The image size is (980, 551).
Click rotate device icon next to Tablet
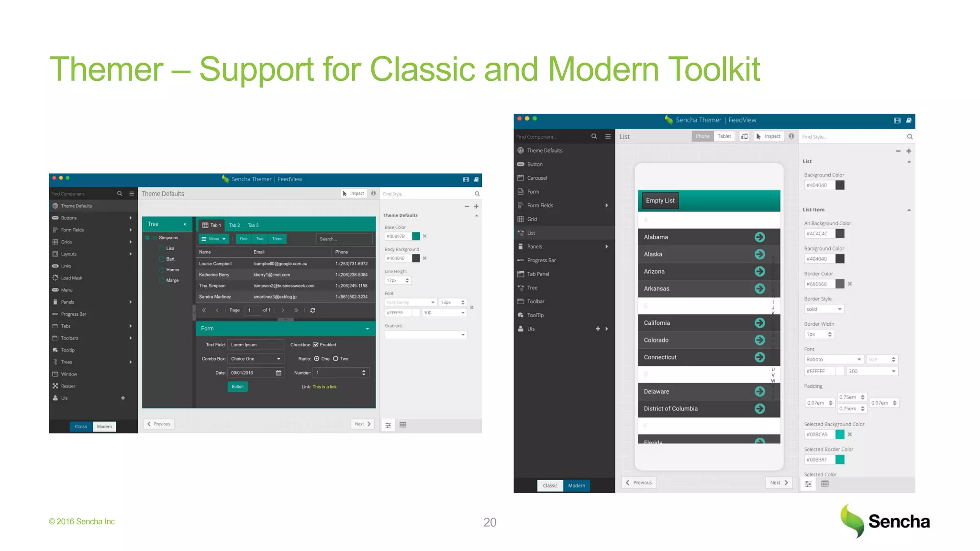click(x=745, y=136)
